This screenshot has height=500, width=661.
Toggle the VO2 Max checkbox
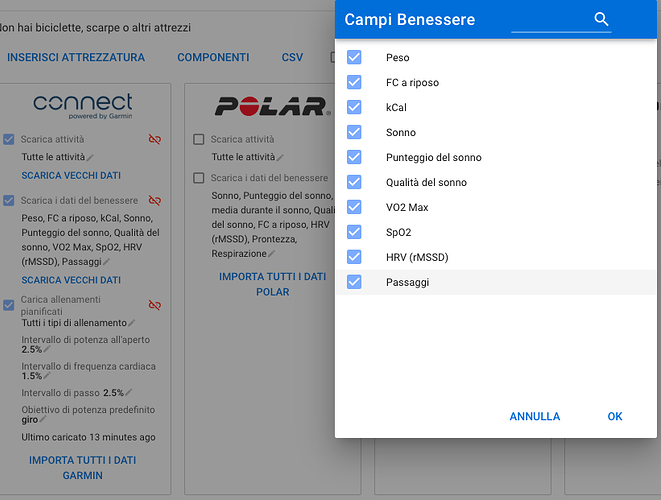click(354, 207)
